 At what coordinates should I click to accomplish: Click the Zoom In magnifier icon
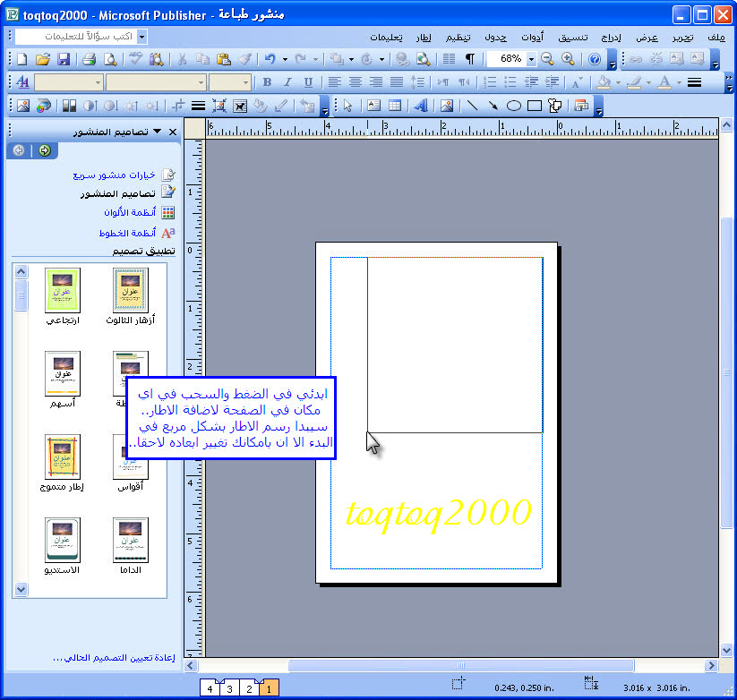click(567, 59)
